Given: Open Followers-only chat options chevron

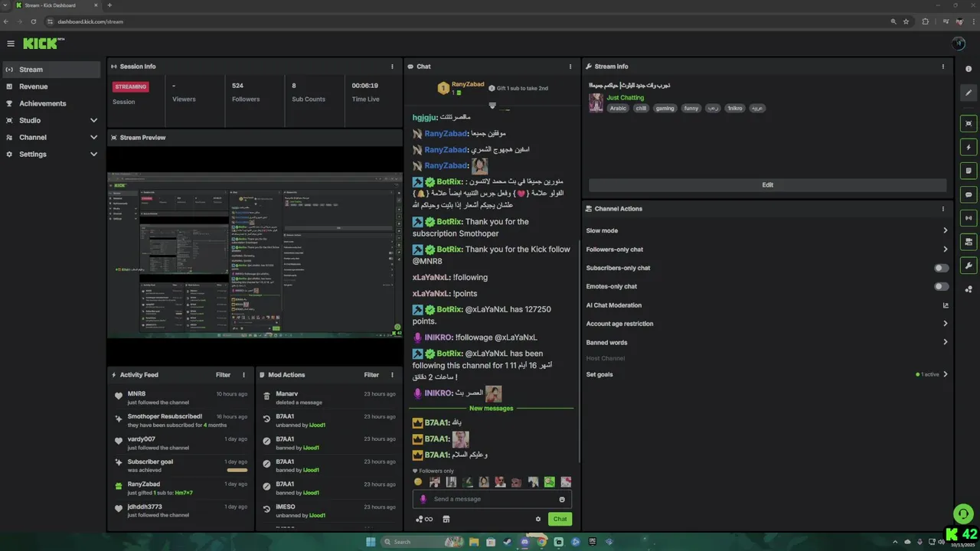Looking at the screenshot, I should click(x=946, y=249).
